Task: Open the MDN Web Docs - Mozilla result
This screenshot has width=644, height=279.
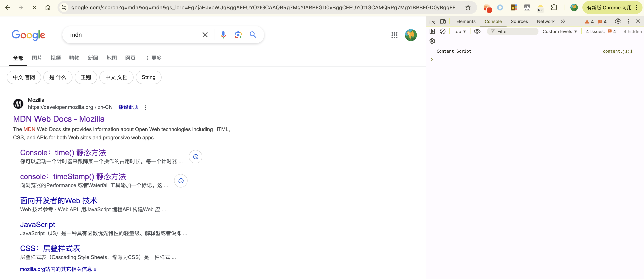Action: pyautogui.click(x=59, y=119)
